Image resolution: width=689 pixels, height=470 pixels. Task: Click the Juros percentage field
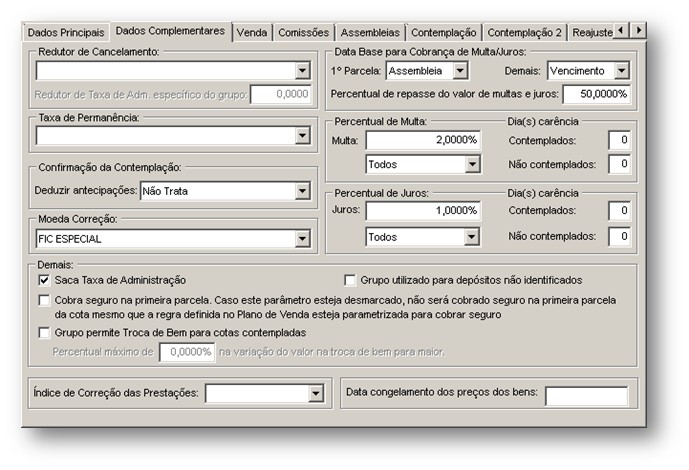tap(423, 211)
